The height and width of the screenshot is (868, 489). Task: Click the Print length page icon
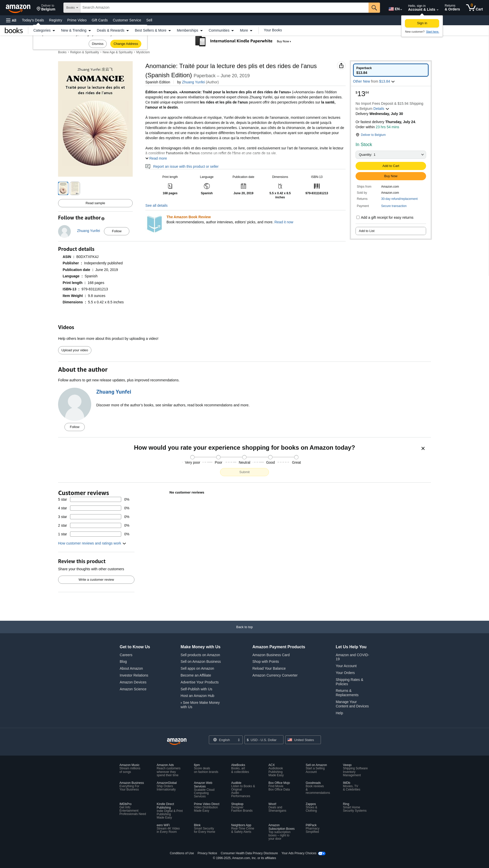[x=170, y=186]
